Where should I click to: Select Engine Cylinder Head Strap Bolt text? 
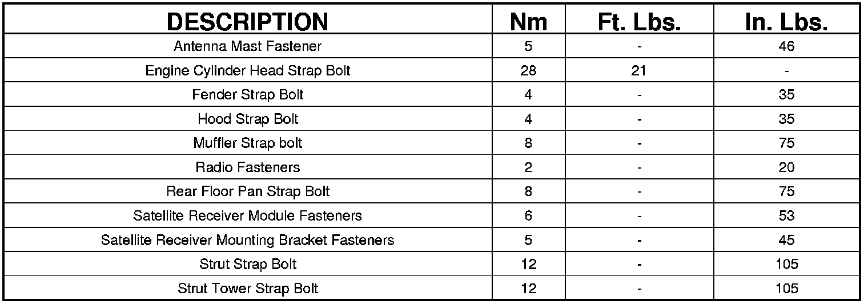click(247, 71)
